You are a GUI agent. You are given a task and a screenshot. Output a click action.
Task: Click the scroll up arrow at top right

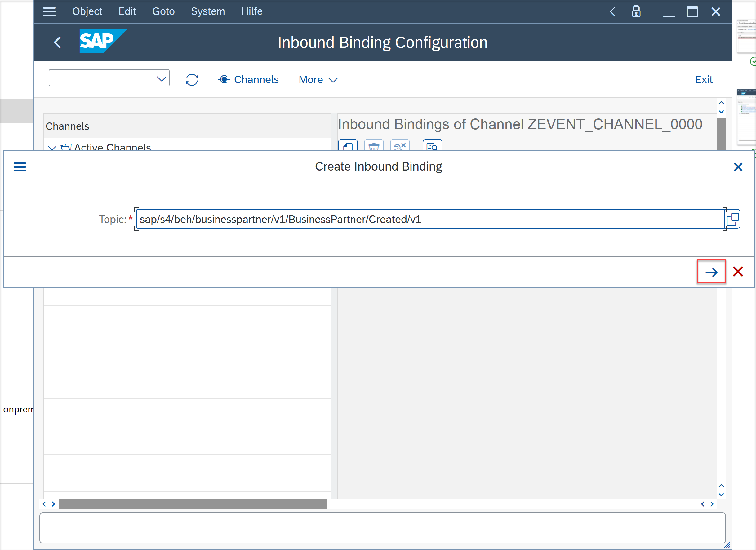pos(721,103)
